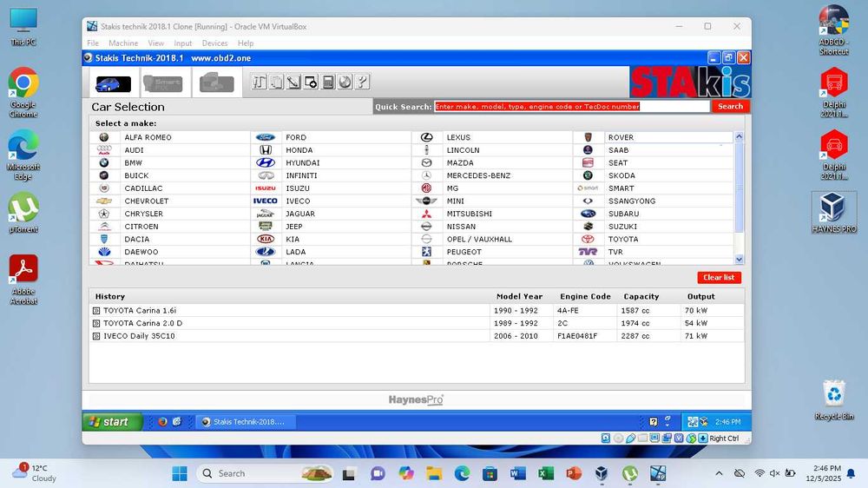Click the Hyundai logo
This screenshot has height=488, width=868.
pyautogui.click(x=265, y=163)
